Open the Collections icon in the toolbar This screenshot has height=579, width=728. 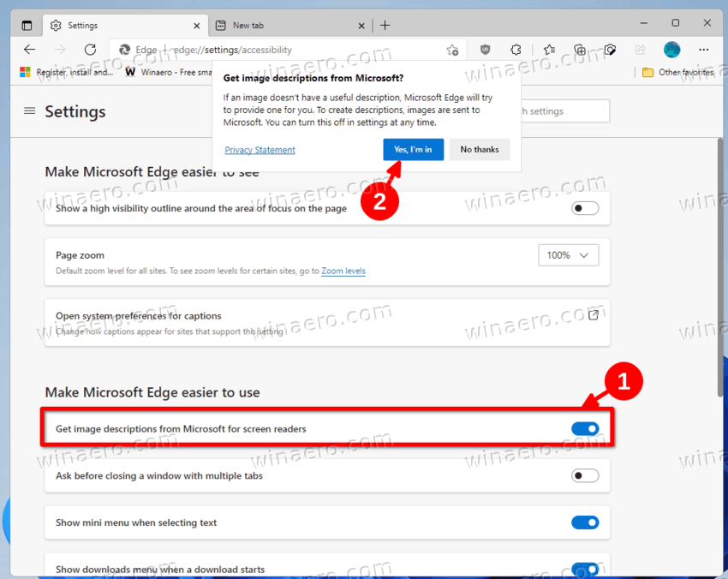tap(579, 50)
